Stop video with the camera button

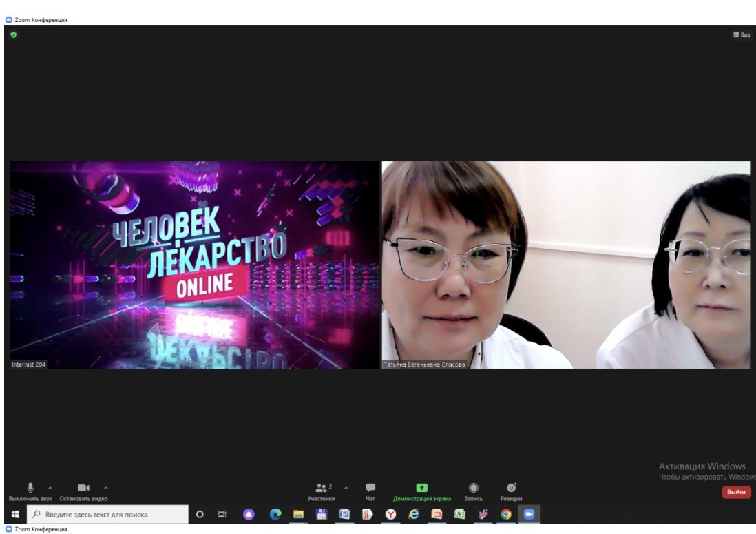point(83,489)
